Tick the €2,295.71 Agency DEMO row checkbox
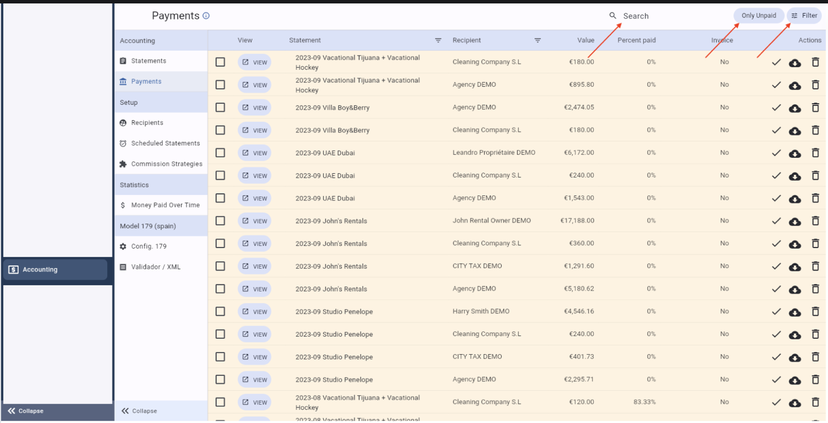The height and width of the screenshot is (423, 828). [220, 380]
